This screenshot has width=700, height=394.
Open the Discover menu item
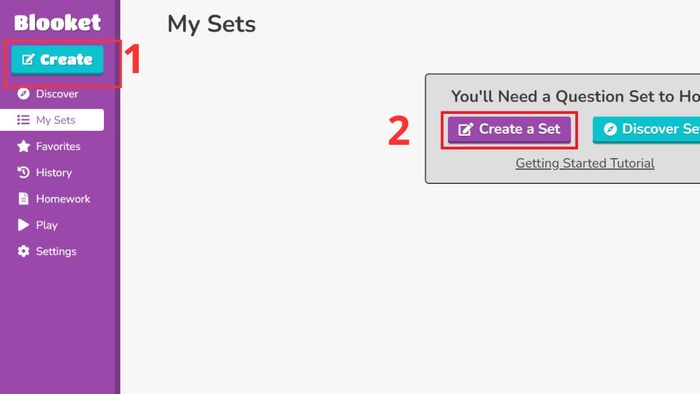tap(52, 94)
